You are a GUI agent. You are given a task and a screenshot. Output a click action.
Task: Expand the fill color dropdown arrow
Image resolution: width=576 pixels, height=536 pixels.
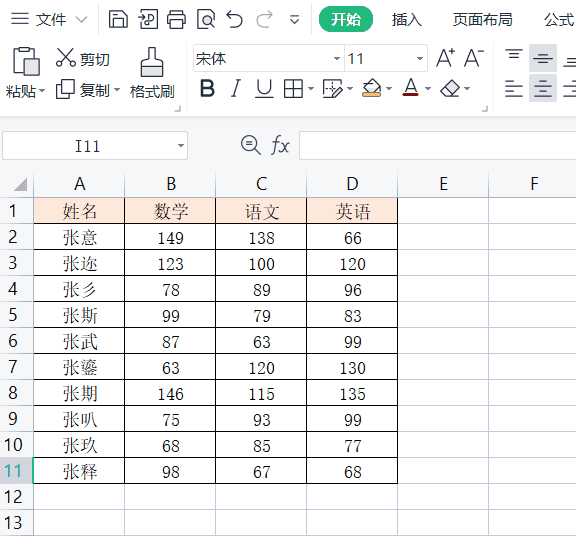click(x=389, y=89)
